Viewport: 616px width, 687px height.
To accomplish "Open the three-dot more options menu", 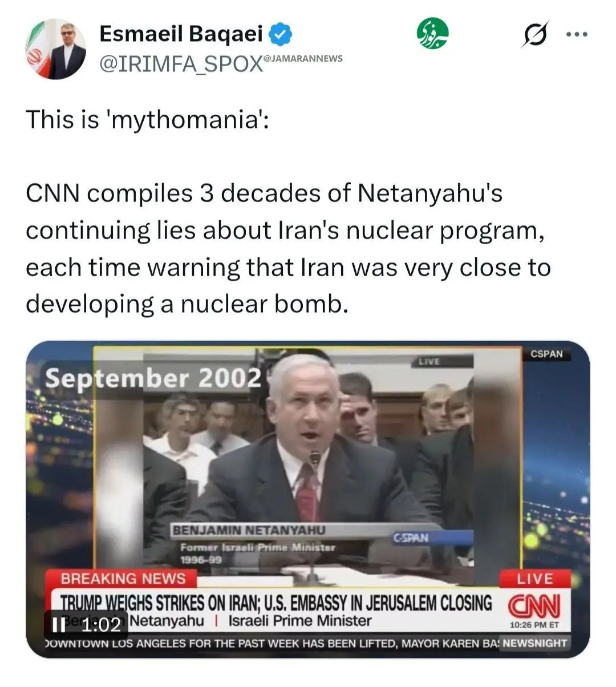I will (576, 35).
